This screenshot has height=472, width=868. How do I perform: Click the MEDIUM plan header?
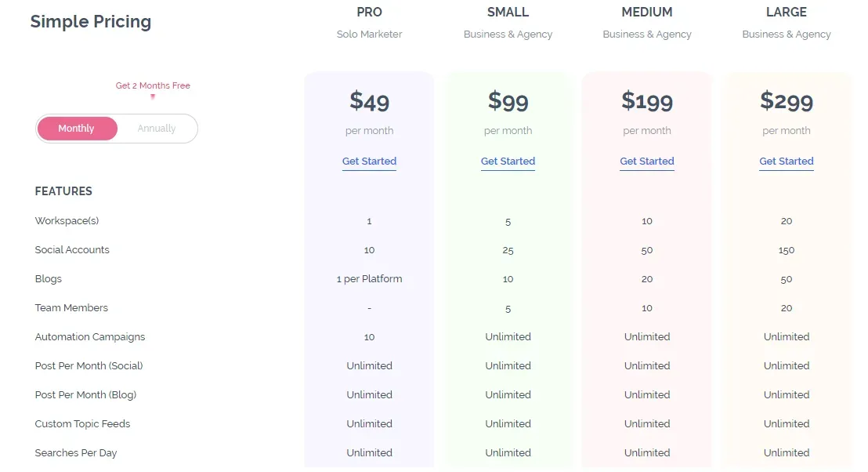click(x=647, y=12)
